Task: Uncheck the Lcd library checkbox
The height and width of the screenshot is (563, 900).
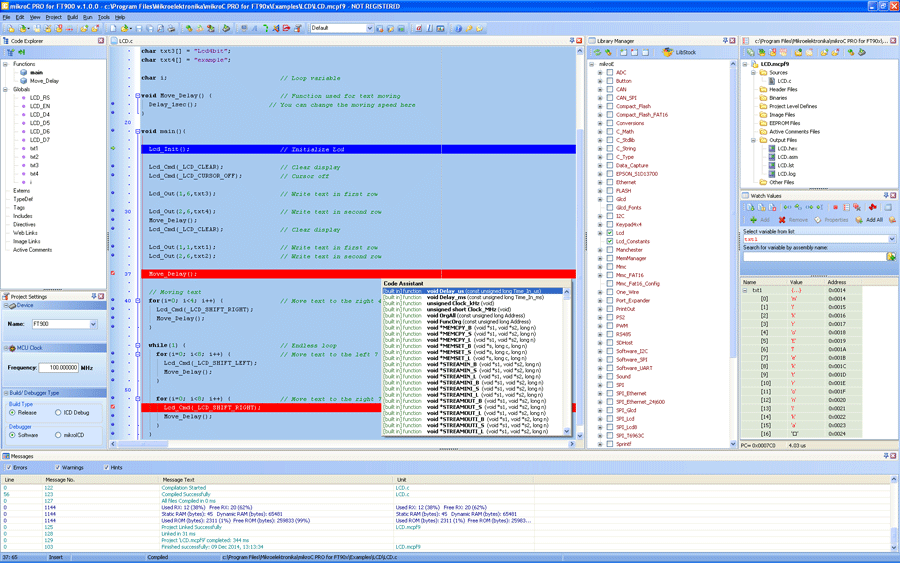Action: [610, 233]
